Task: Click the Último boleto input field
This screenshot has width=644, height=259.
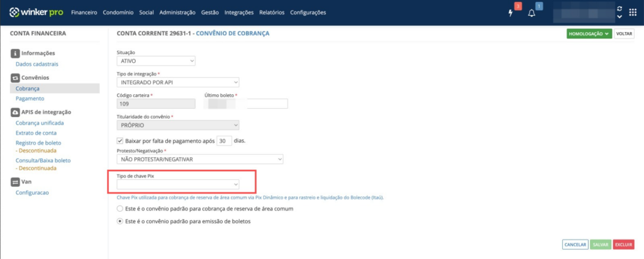Action: (246, 104)
